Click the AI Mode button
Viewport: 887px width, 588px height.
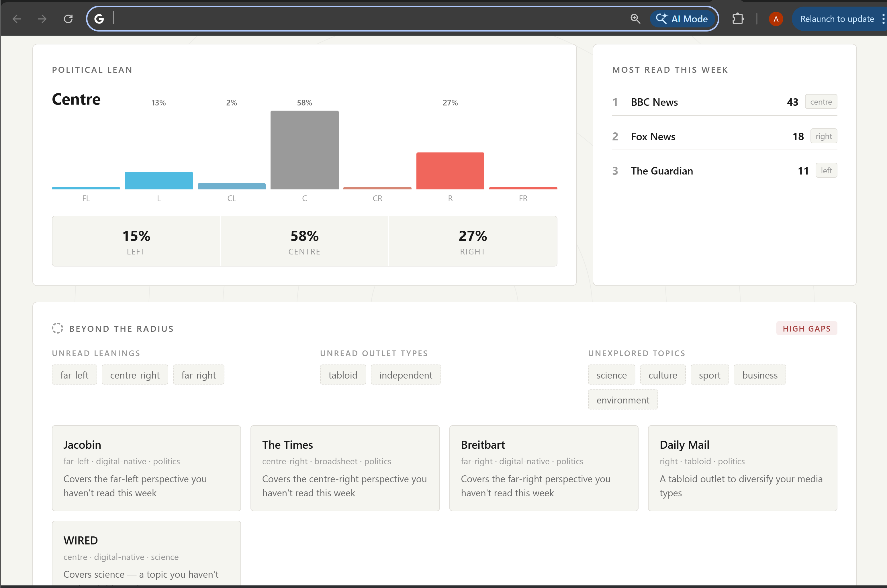(x=683, y=19)
